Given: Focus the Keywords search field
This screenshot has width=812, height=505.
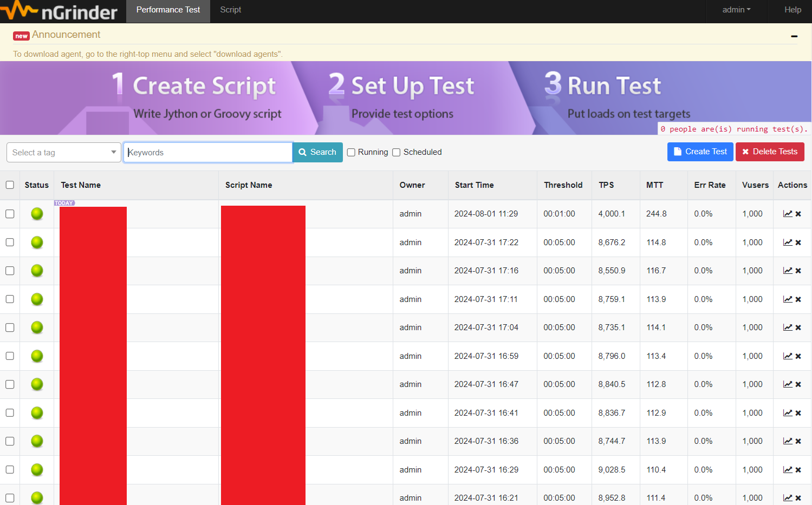Looking at the screenshot, I should click(x=208, y=153).
